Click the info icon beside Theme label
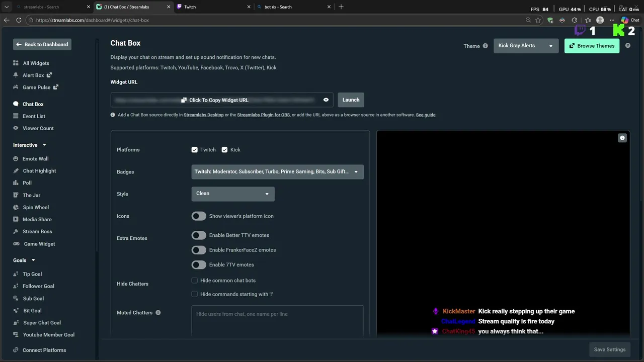The image size is (644, 362). point(485,46)
